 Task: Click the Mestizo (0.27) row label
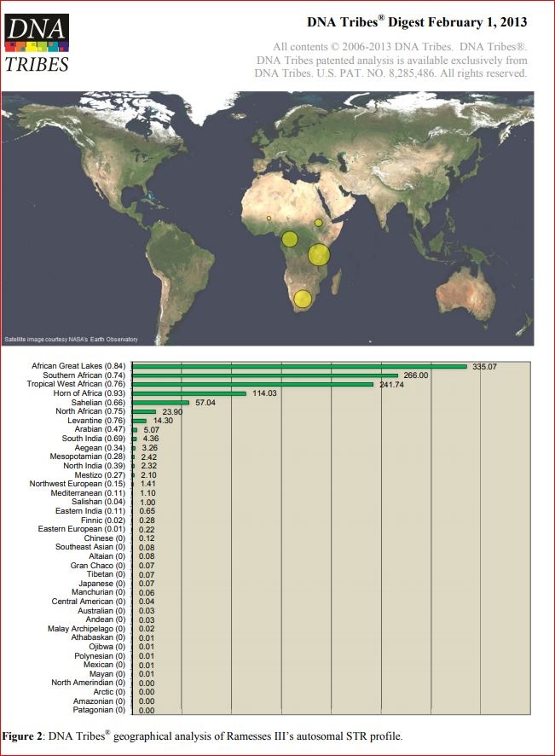pos(101,474)
